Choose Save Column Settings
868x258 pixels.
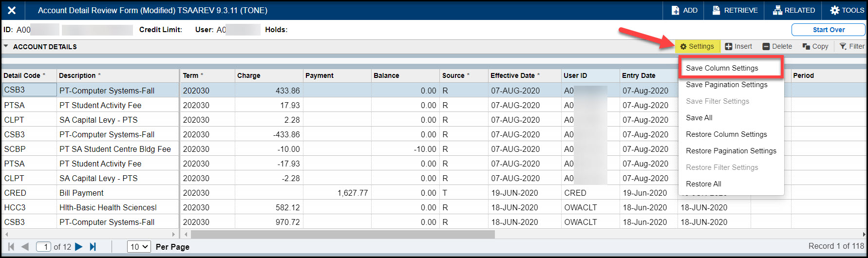point(722,68)
